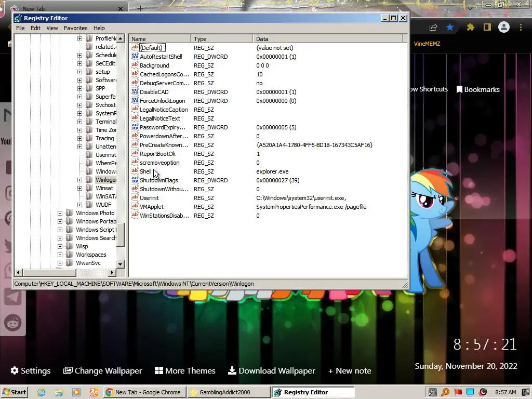Expand the WUDF tree node
The image size is (532, 399).
[79, 205]
